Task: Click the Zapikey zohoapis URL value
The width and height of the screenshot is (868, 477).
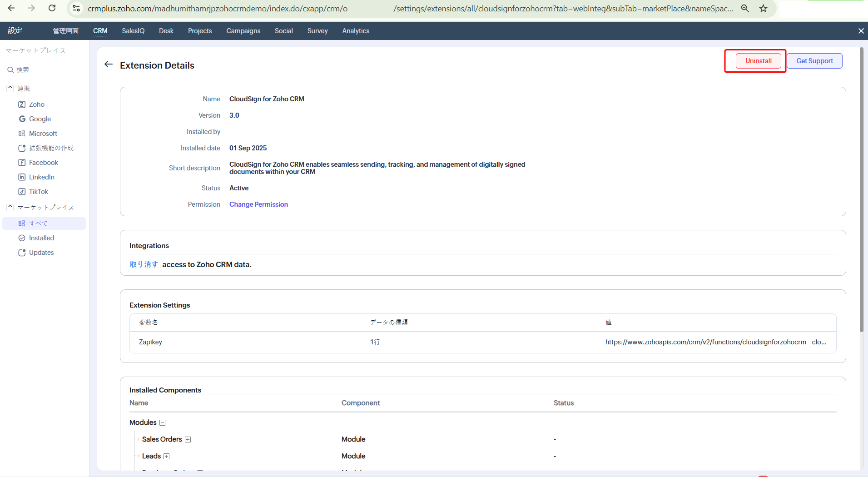Action: coord(716,342)
